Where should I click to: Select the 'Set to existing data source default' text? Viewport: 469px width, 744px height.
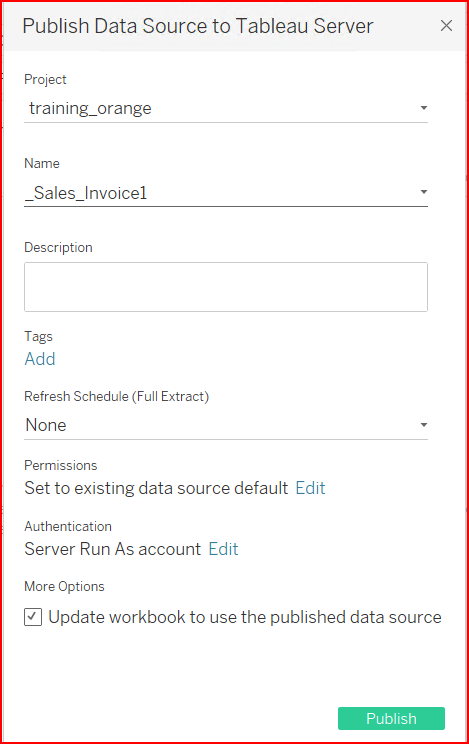(156, 488)
